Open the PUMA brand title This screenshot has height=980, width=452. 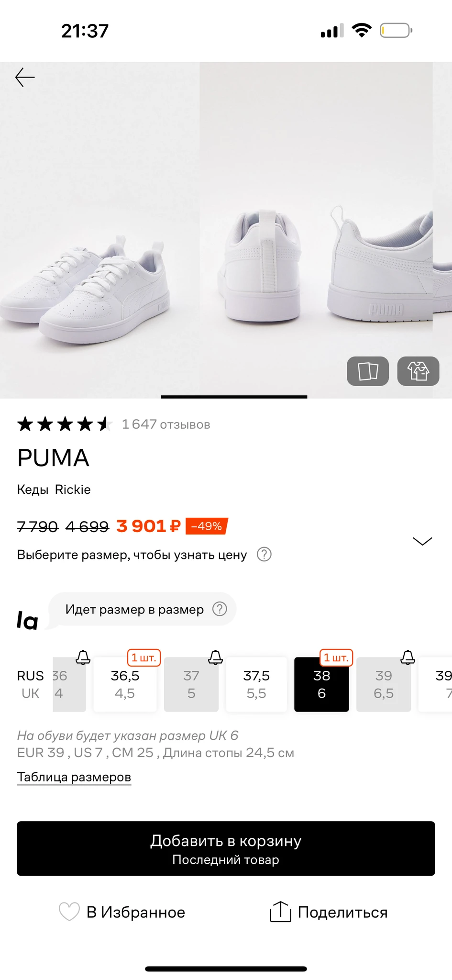53,458
